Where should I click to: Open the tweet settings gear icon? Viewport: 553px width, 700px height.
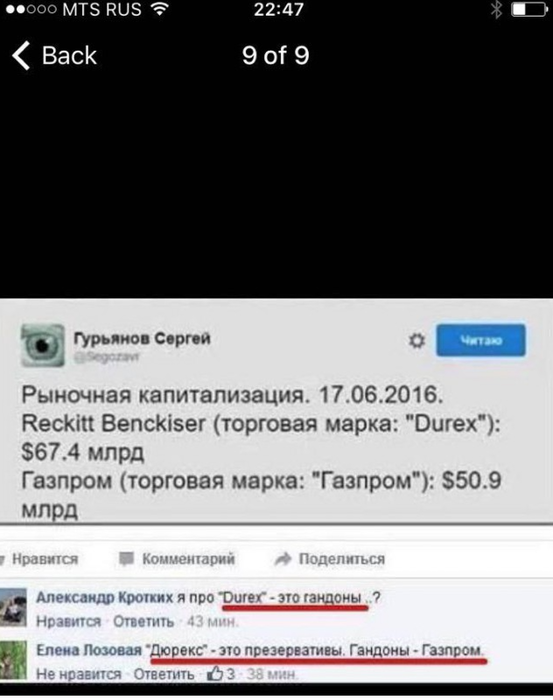pos(417,341)
